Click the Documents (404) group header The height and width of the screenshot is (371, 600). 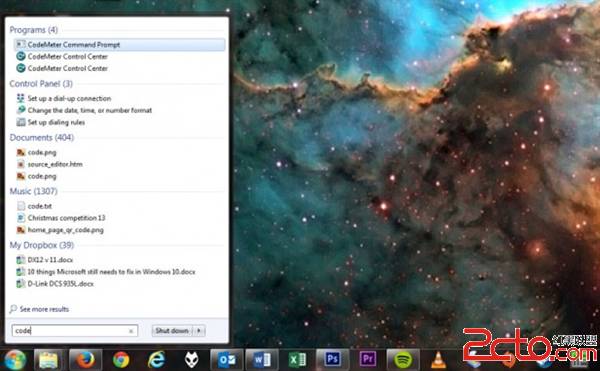click(x=42, y=137)
